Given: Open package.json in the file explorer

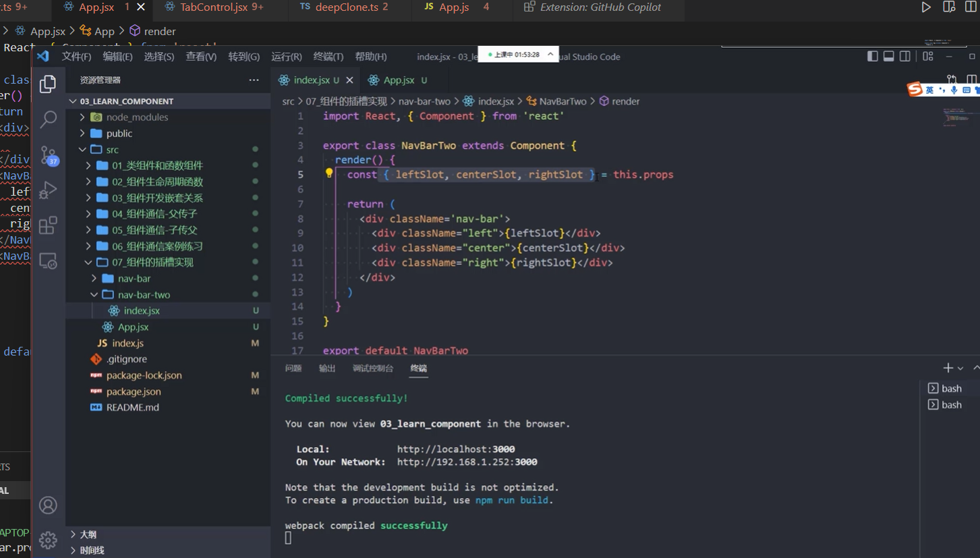Looking at the screenshot, I should 134,391.
